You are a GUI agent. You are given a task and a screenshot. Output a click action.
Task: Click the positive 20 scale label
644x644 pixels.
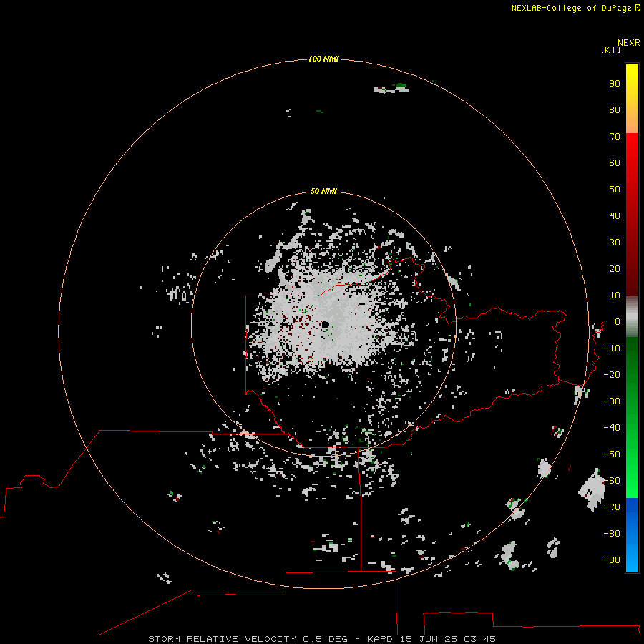click(615, 268)
